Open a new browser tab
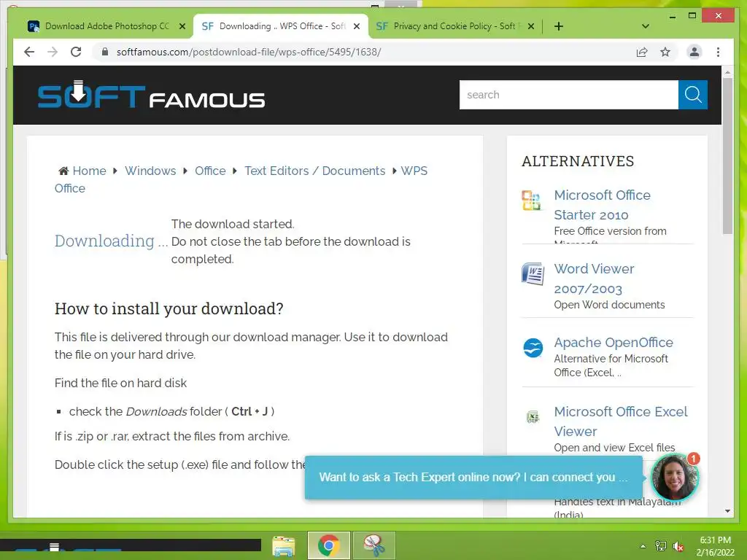Viewport: 747px width, 560px height. click(558, 26)
